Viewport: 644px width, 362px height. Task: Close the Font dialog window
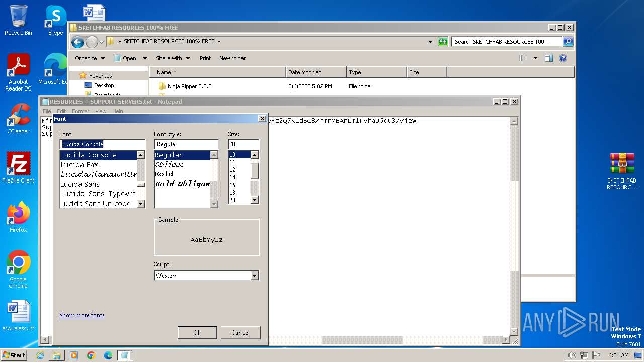(262, 119)
